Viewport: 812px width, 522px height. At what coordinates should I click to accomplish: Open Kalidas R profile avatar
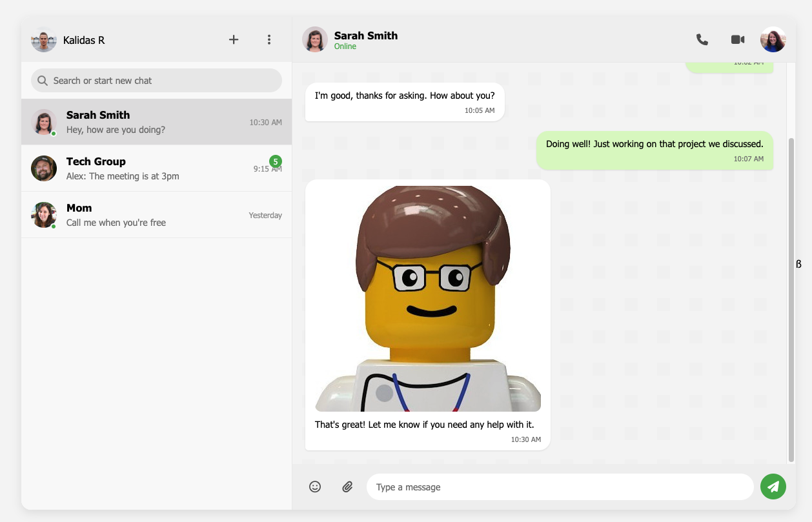[x=44, y=40]
